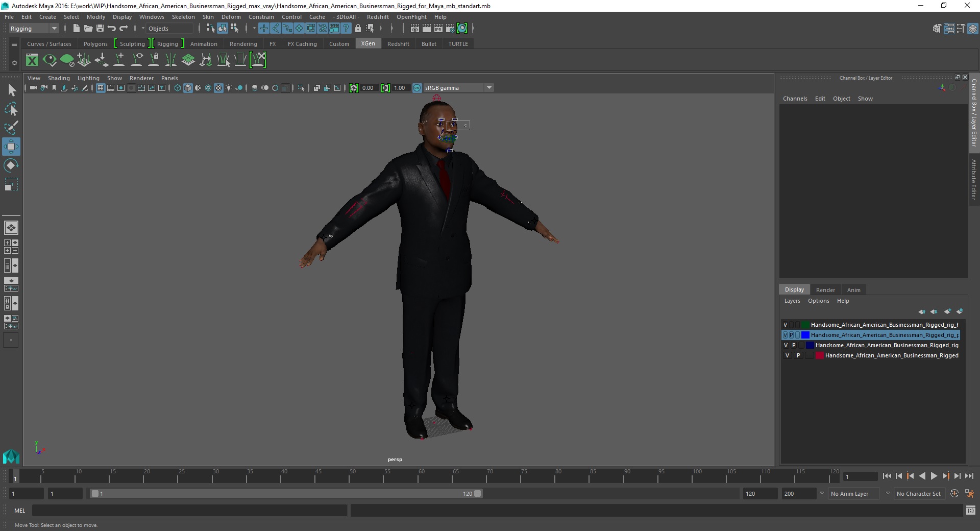The image size is (980, 531).
Task: Open render settings icon
Action: point(450,29)
